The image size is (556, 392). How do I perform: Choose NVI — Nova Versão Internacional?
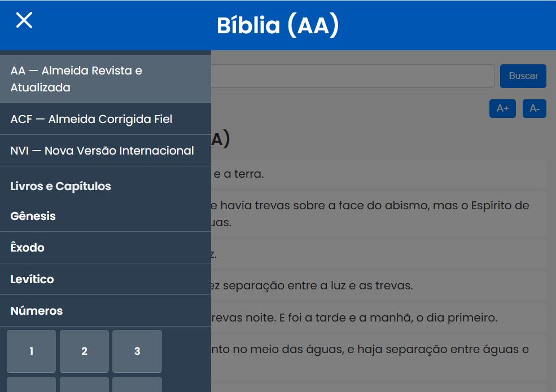(105, 151)
